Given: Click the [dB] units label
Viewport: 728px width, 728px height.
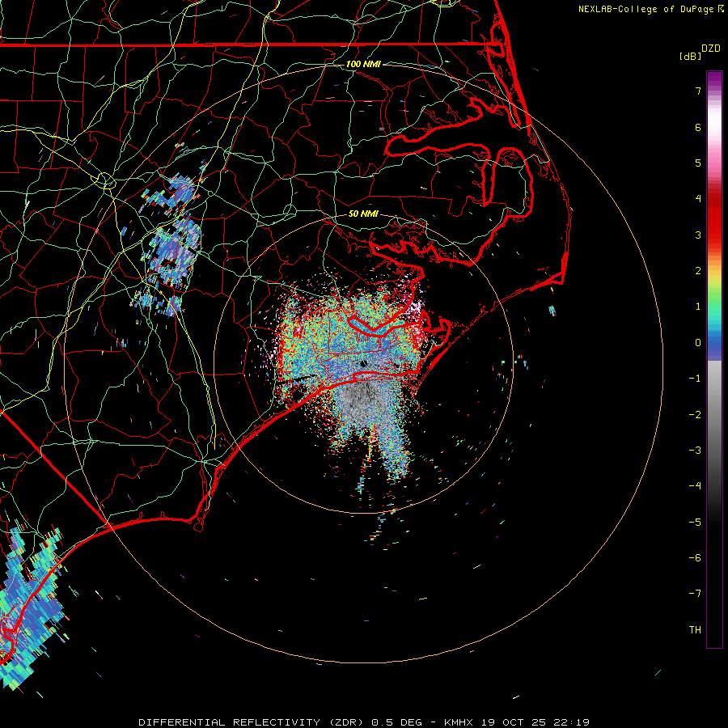Looking at the screenshot, I should point(691,56).
